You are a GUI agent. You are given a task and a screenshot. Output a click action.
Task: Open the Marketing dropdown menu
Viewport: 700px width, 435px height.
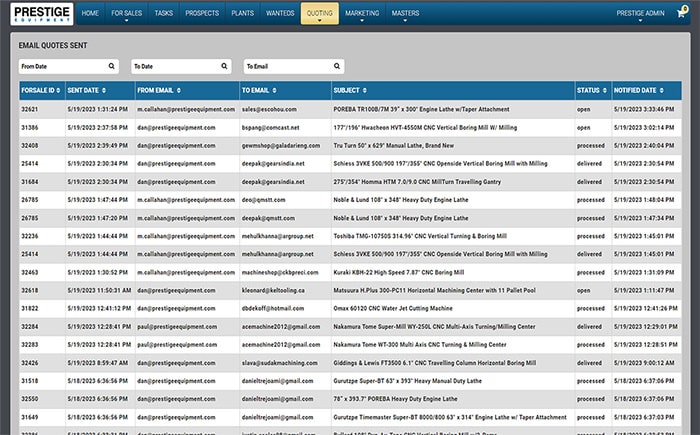[362, 13]
